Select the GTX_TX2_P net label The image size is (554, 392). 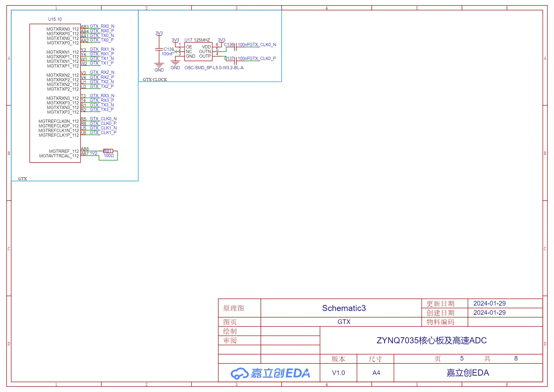click(102, 86)
